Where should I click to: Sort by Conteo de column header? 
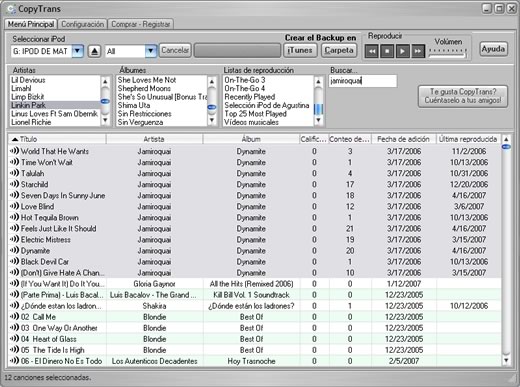pos(350,139)
